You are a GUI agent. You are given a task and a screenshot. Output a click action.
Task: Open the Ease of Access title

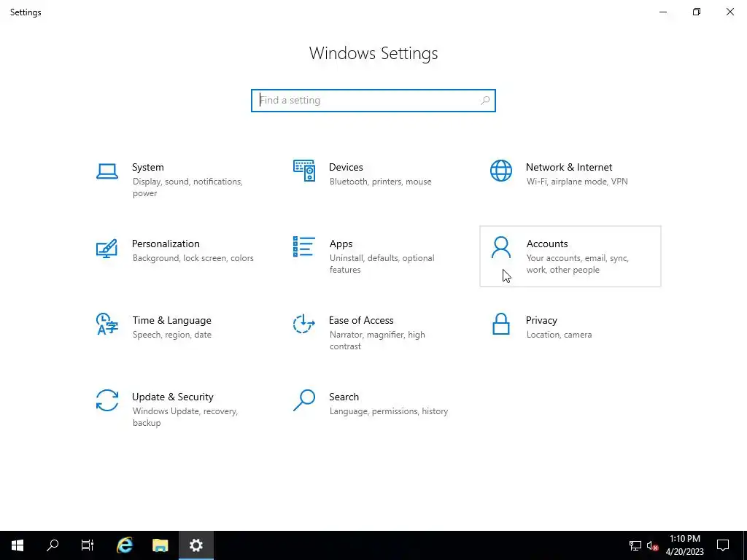(x=361, y=321)
